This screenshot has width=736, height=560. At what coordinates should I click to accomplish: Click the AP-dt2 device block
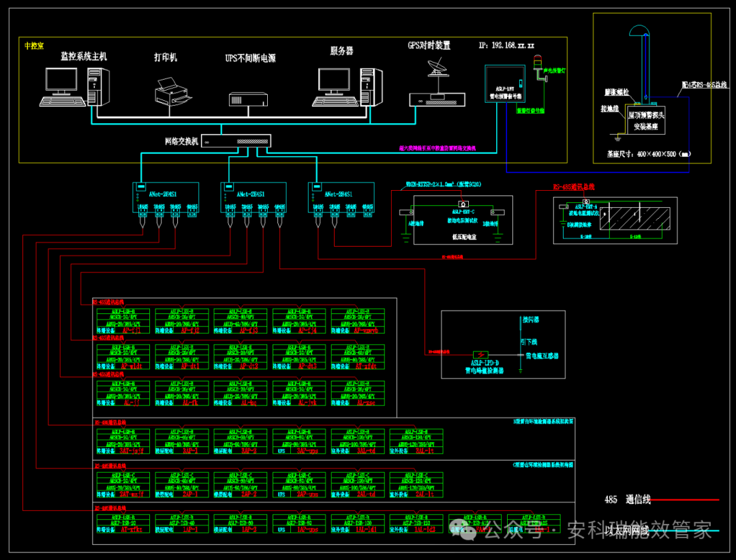(x=241, y=357)
